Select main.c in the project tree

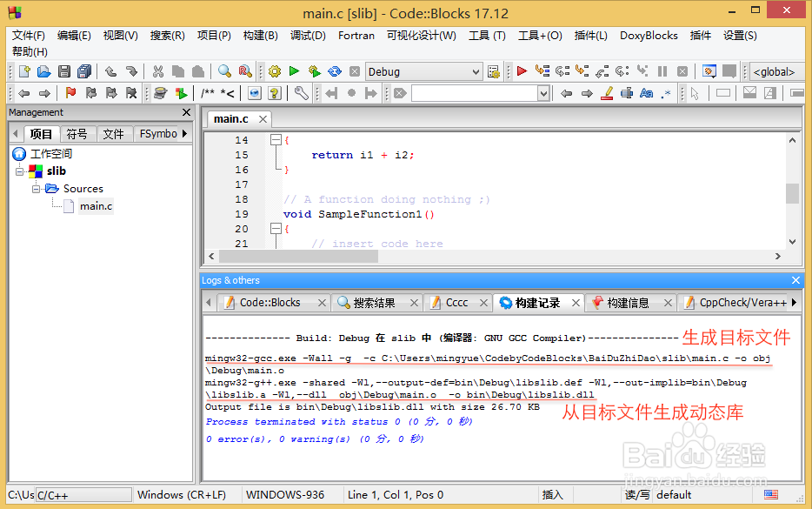96,206
